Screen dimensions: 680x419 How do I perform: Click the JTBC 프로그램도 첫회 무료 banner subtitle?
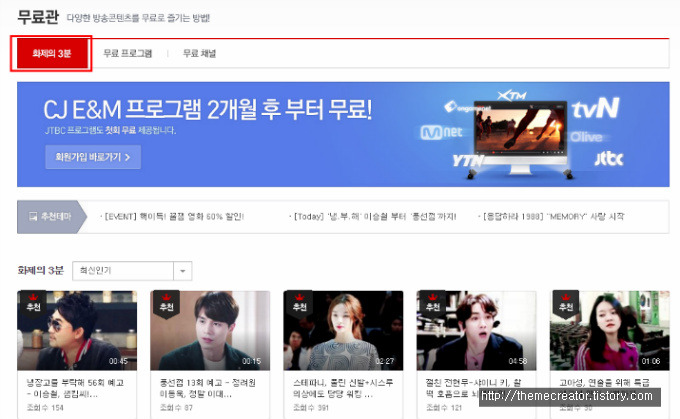pos(111,130)
